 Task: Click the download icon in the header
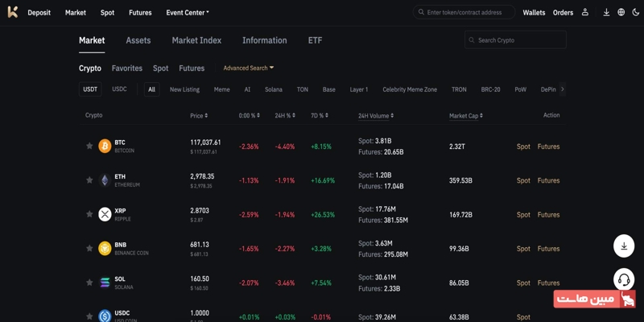coord(606,12)
